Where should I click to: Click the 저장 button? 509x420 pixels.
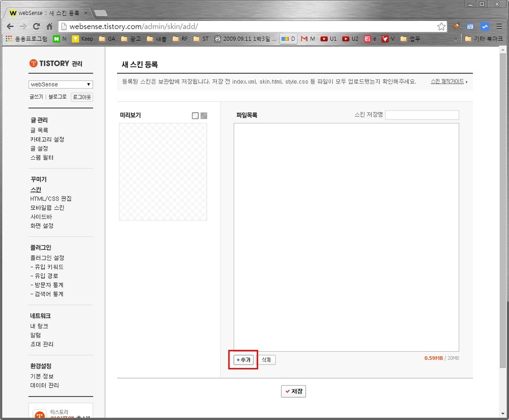[x=294, y=391]
